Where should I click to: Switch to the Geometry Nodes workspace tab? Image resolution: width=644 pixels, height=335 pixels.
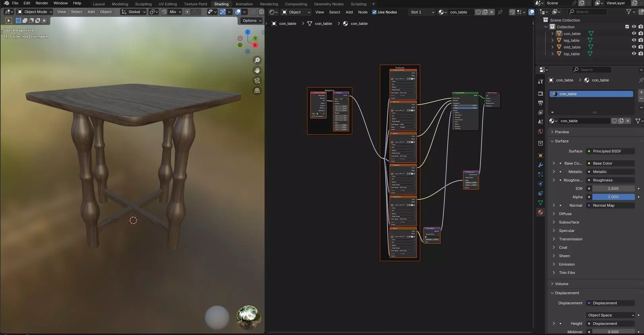click(x=329, y=4)
